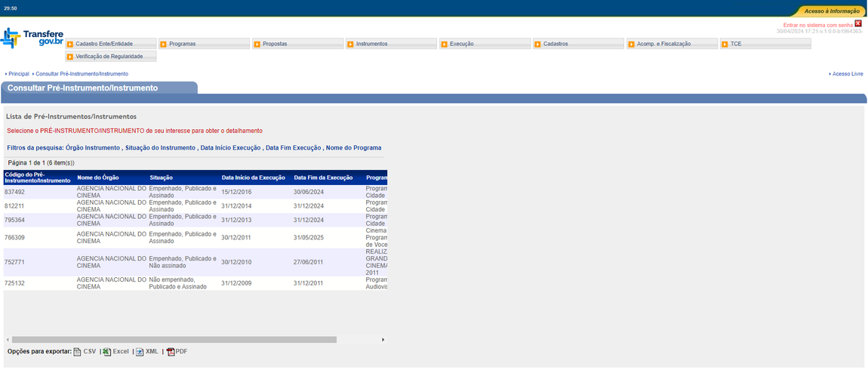Screen dimensions: 868x370
Task: Click the horizontal scrollbar right arrow
Action: coord(383,340)
